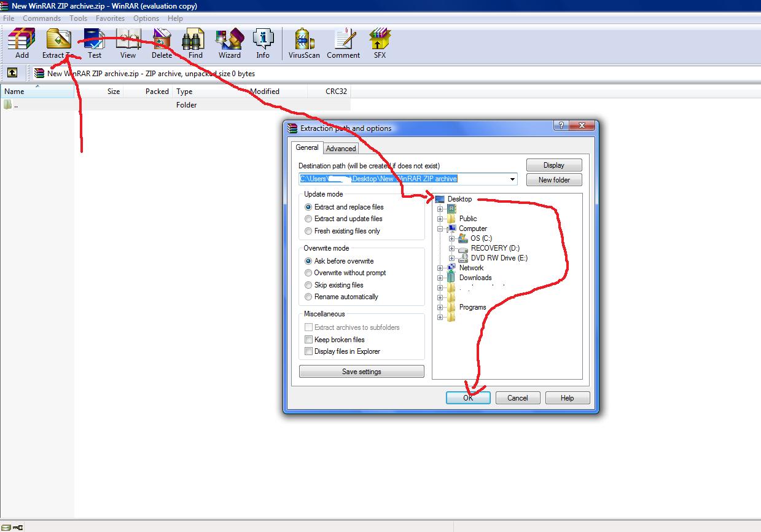761x532 pixels.
Task: Expand the DVD RW Drive (E:) node
Action: click(451, 258)
